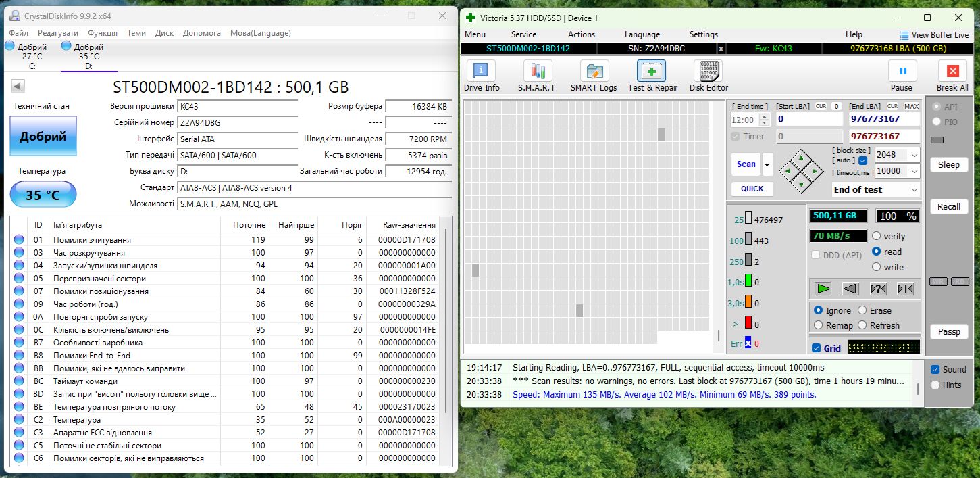Open the Диск menu in CrystalDiskInfo

pos(164,32)
